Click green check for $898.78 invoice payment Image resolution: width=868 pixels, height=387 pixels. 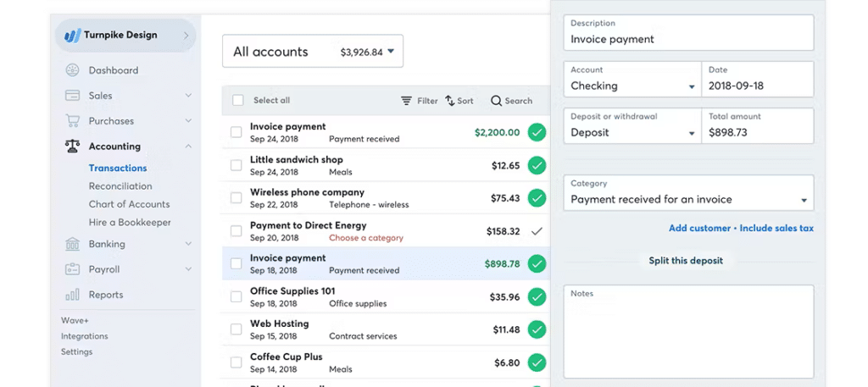537,263
